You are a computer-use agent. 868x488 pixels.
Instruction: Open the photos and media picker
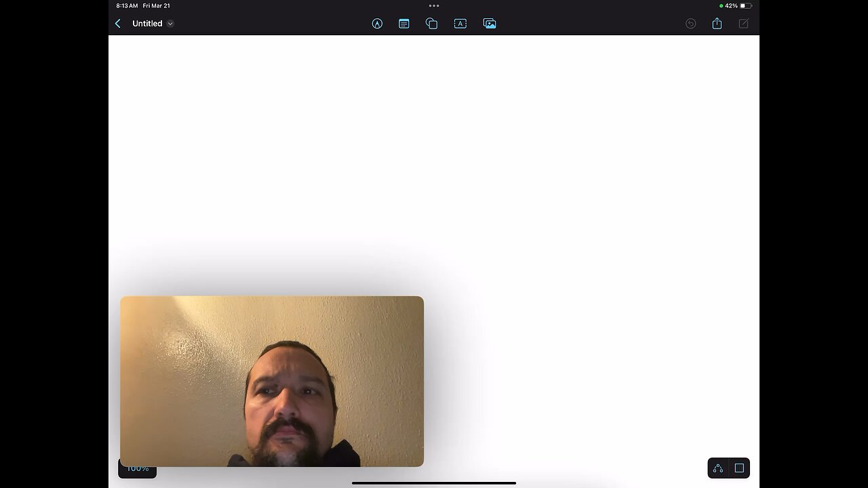coord(490,24)
